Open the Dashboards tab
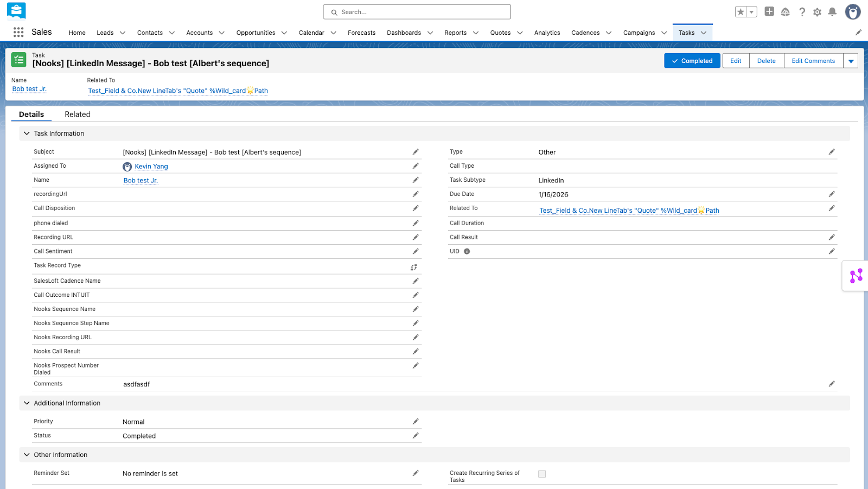 click(x=404, y=33)
